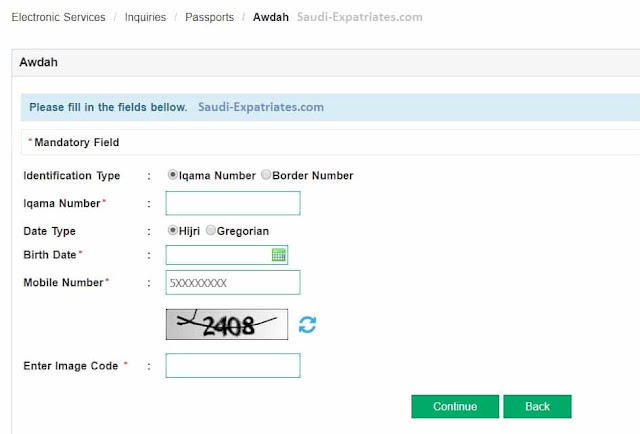Focus the Enter Image Code field

pyautogui.click(x=233, y=365)
